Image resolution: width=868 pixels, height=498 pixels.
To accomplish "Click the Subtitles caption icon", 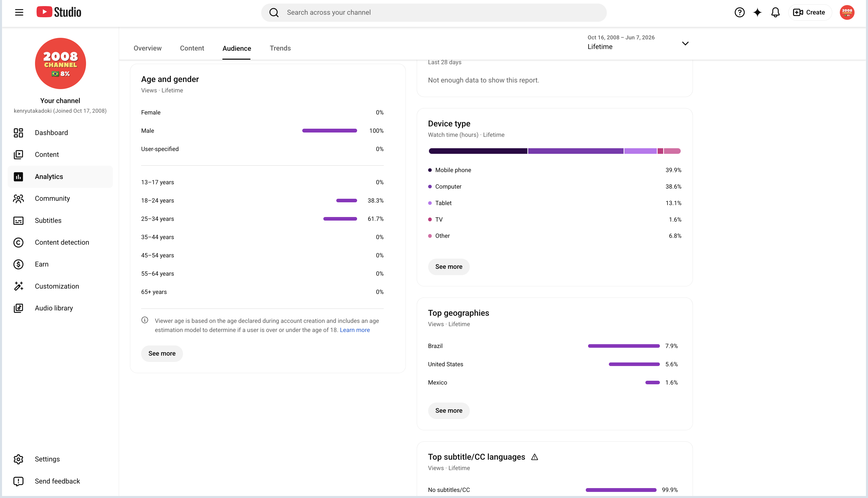I will point(19,221).
